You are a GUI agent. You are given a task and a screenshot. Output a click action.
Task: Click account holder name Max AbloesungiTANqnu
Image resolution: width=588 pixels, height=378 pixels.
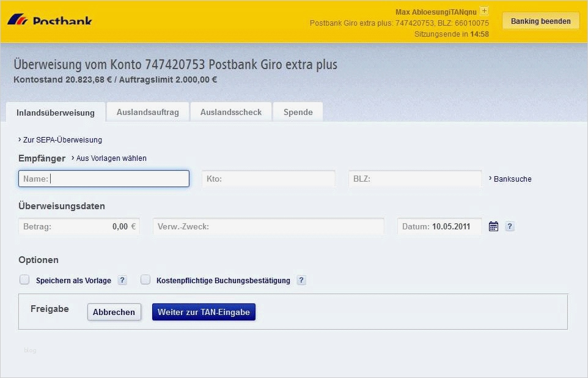point(436,12)
